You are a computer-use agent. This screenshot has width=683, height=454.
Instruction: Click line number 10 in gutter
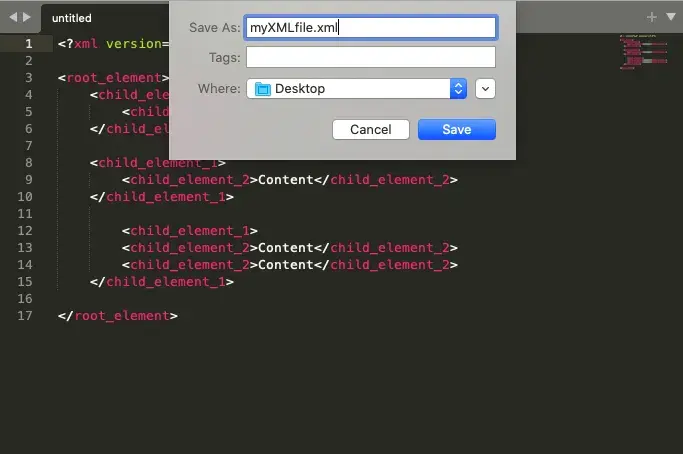pos(26,197)
